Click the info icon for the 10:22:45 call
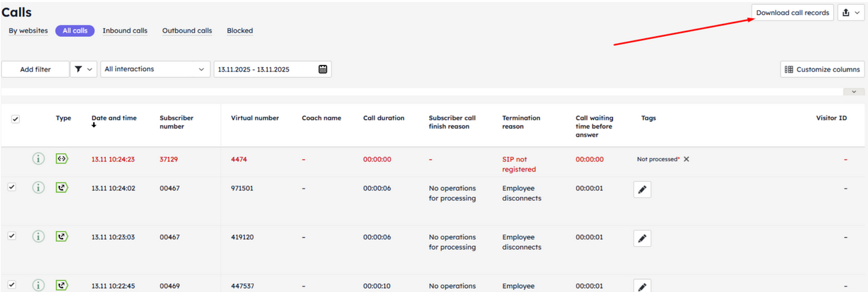 38,285
